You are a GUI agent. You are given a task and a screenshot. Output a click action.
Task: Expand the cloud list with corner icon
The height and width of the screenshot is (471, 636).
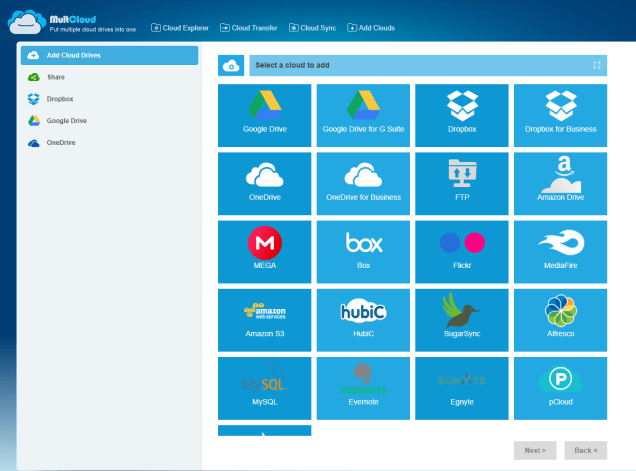point(596,66)
